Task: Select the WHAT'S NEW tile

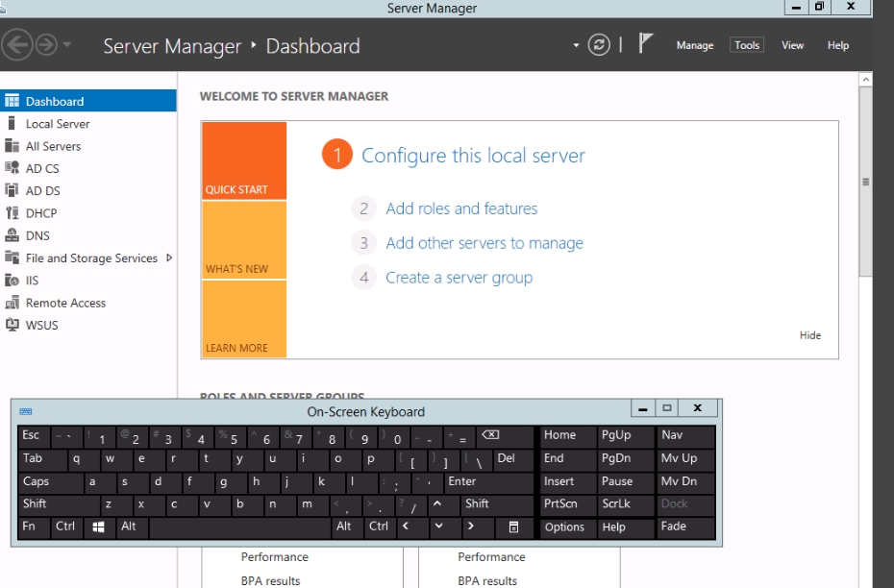Action: click(x=244, y=240)
